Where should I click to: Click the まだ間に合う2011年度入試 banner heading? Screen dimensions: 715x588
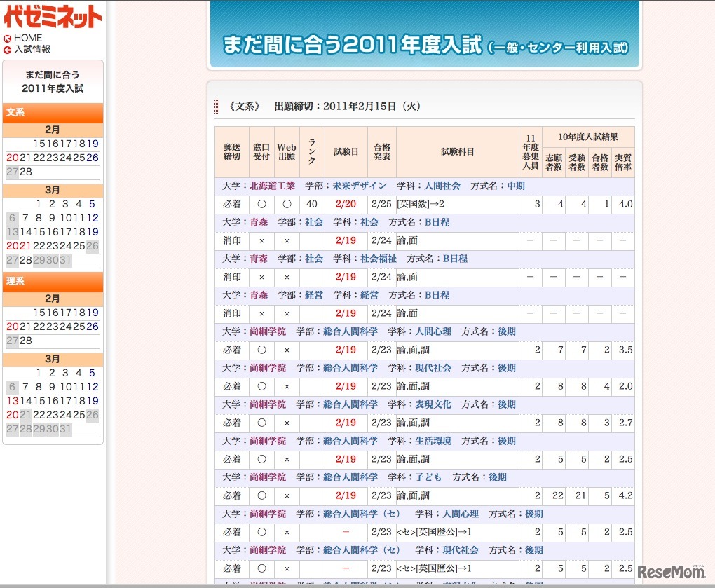point(424,46)
